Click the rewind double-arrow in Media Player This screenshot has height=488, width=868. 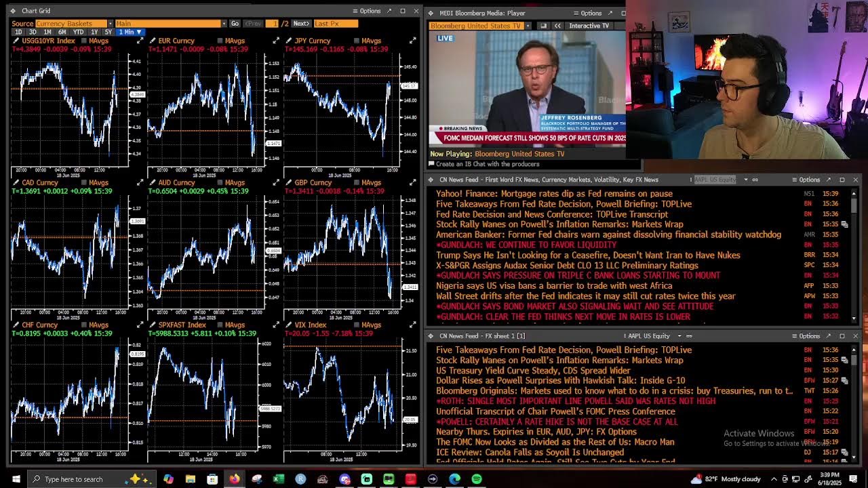pos(557,26)
